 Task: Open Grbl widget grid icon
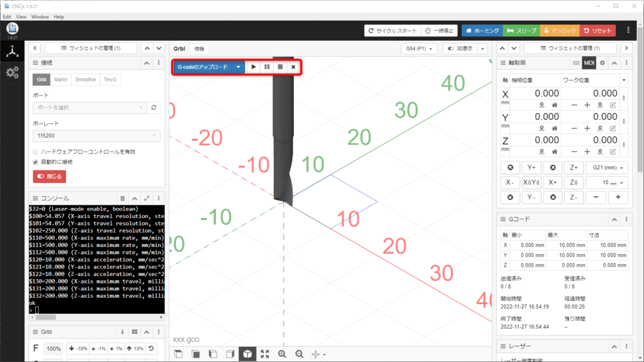135,332
